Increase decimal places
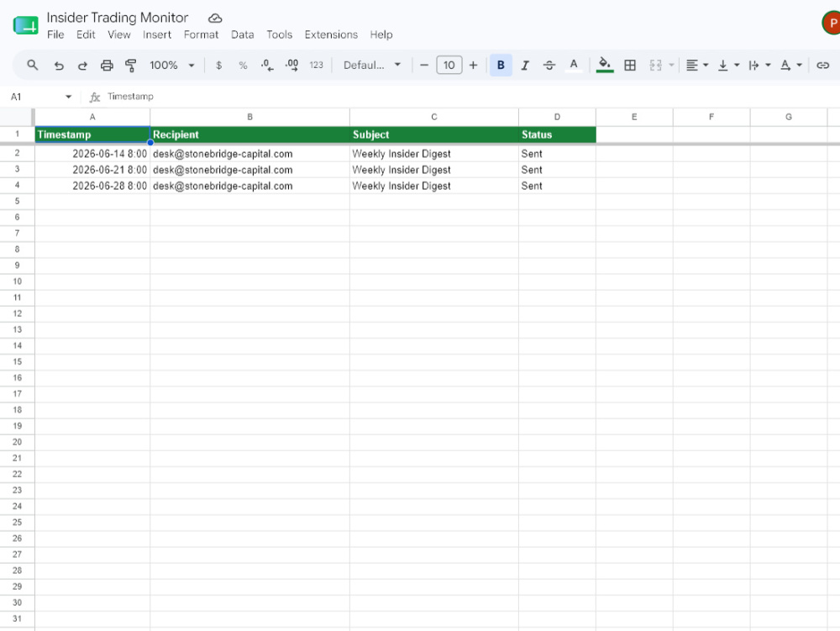Viewport: 840px width, 631px height. point(291,66)
